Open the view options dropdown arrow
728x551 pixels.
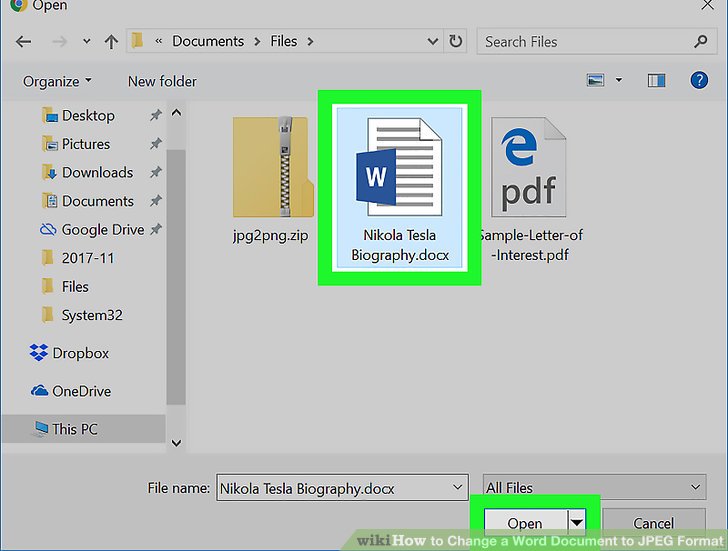(x=619, y=80)
